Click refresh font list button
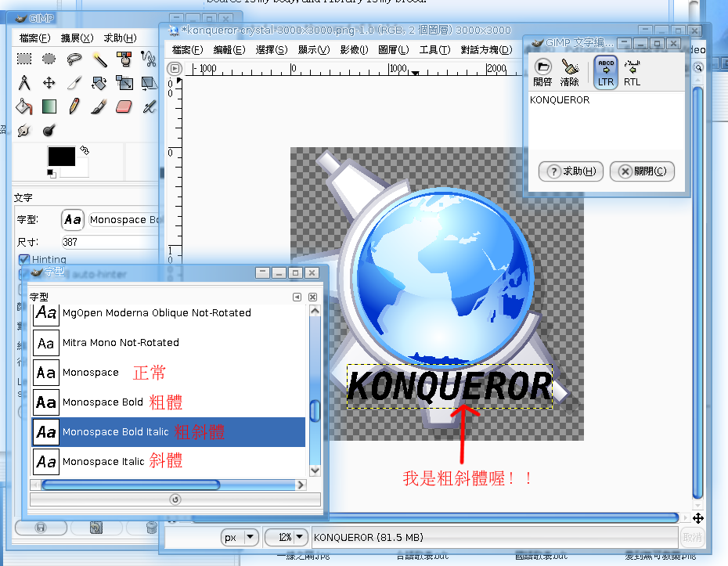Viewport: 728px width, 566px height. [x=175, y=499]
